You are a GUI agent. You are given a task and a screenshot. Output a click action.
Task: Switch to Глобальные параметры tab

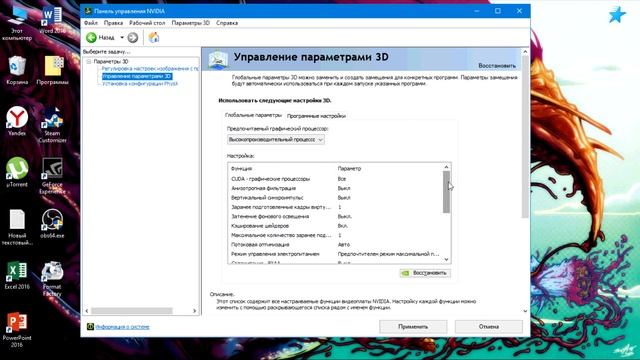pyautogui.click(x=253, y=115)
